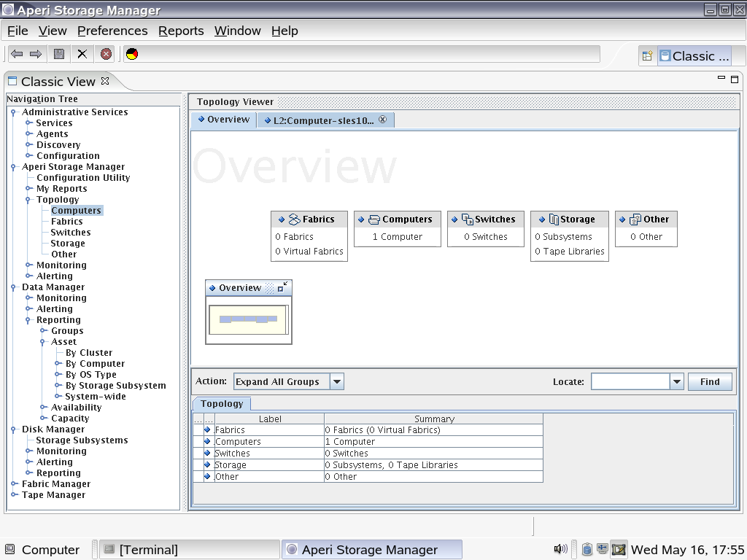Click the blue cylinder system tray icon
This screenshot has height=560, width=747.
[x=587, y=550]
